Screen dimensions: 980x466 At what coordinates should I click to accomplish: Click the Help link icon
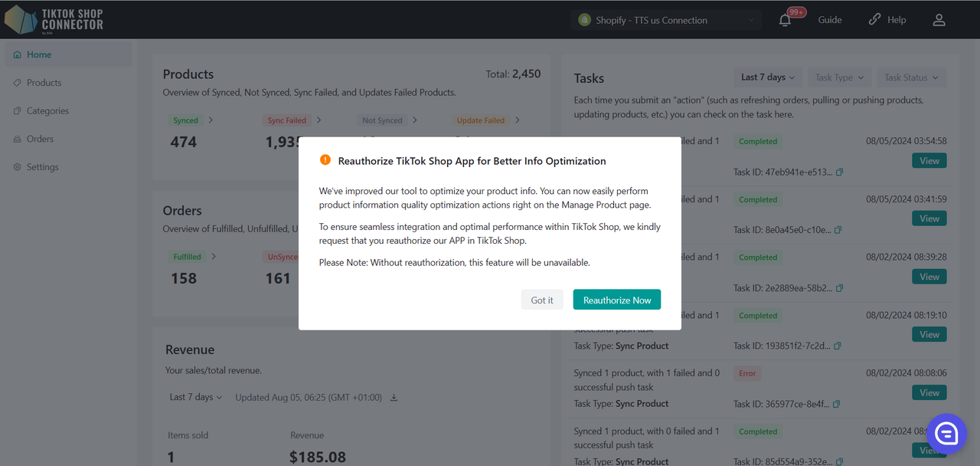[x=874, y=20]
